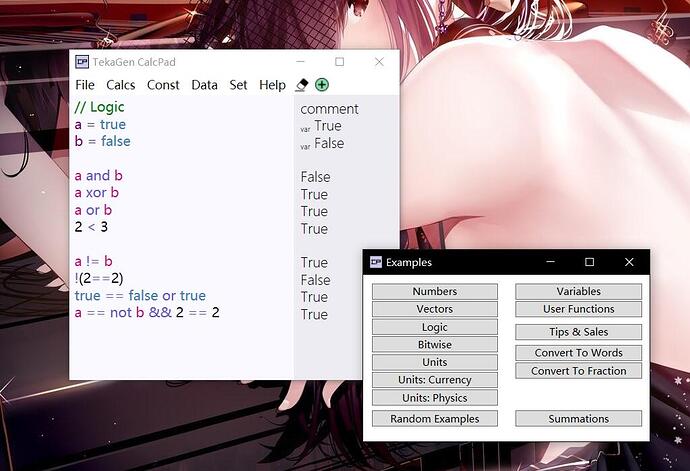This screenshot has width=690, height=471.
Task: Open the Calcs menu
Action: [x=121, y=85]
